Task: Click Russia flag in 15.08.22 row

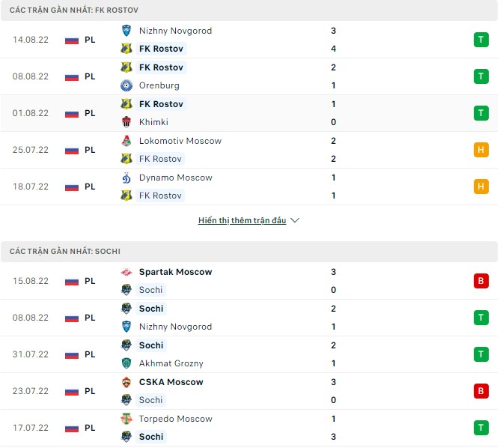Action: pos(72,282)
